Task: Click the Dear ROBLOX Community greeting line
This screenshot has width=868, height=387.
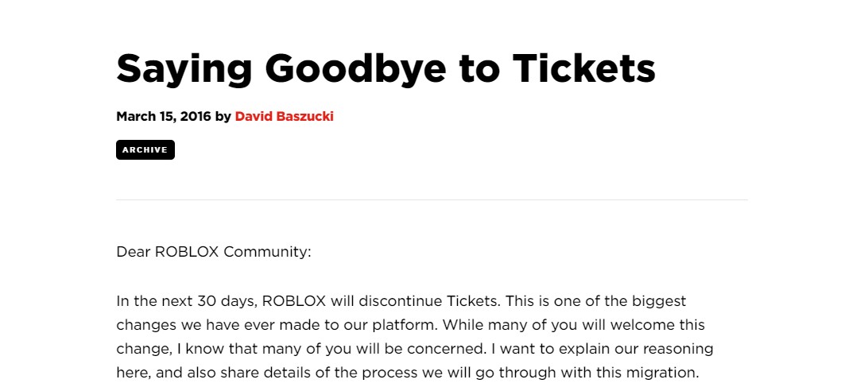Action: click(x=214, y=252)
